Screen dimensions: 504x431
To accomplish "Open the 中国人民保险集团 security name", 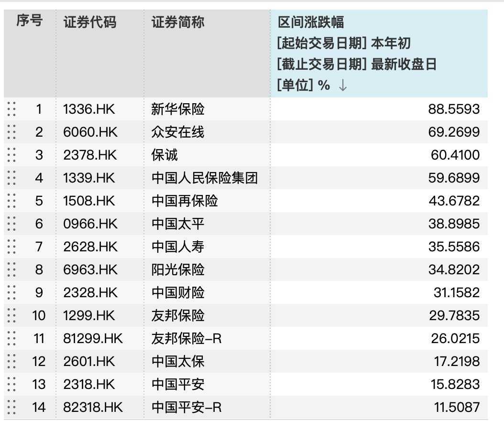I will click(x=205, y=178).
